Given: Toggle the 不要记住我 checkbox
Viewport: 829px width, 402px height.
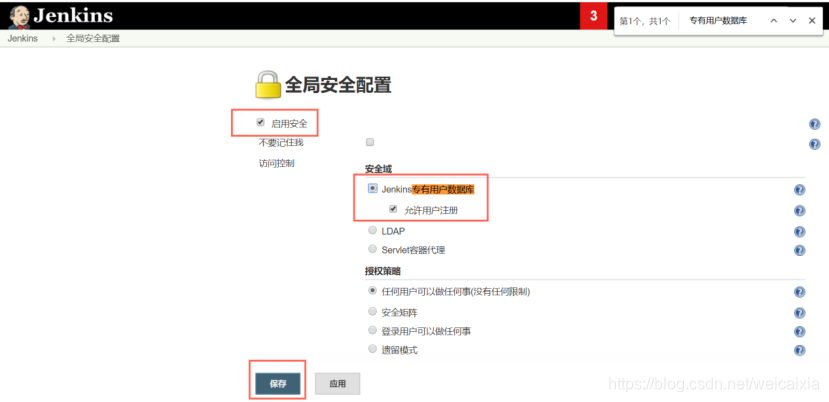Looking at the screenshot, I should (370, 142).
